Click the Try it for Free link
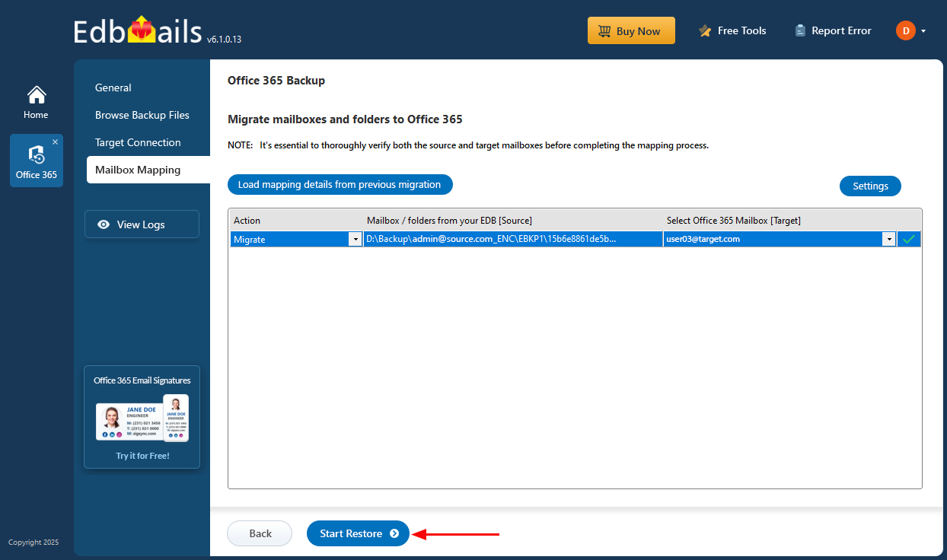 tap(142, 456)
